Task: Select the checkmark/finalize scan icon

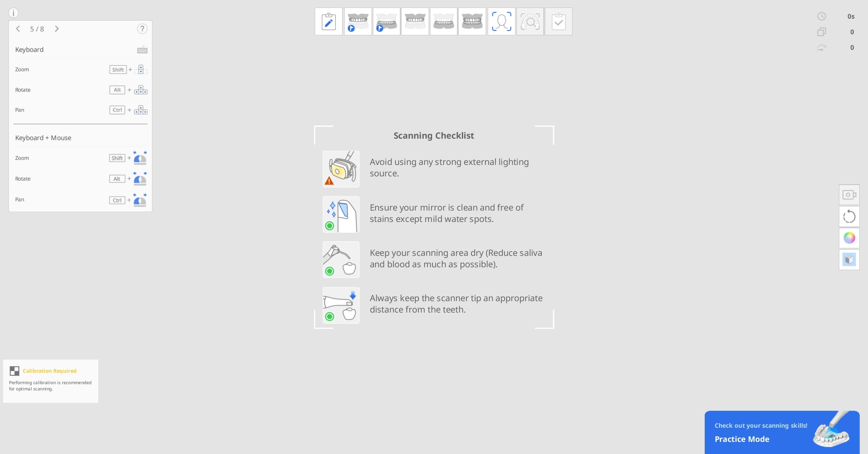Action: (558, 21)
